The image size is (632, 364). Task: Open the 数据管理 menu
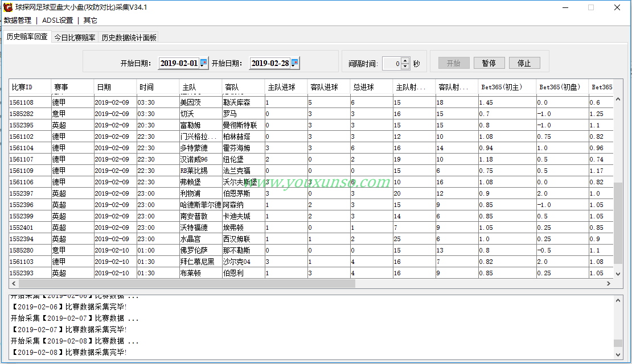(18, 20)
